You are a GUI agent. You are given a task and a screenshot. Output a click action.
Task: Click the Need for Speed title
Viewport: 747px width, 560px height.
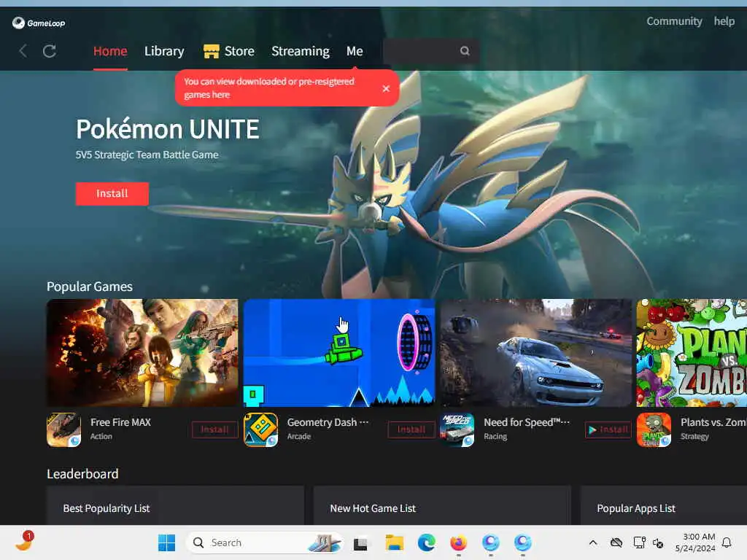tap(527, 422)
